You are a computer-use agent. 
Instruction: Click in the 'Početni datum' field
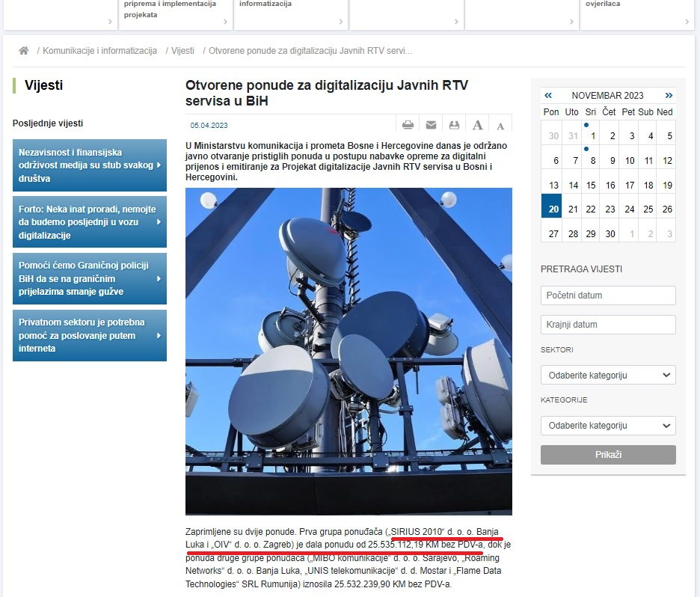click(x=608, y=296)
